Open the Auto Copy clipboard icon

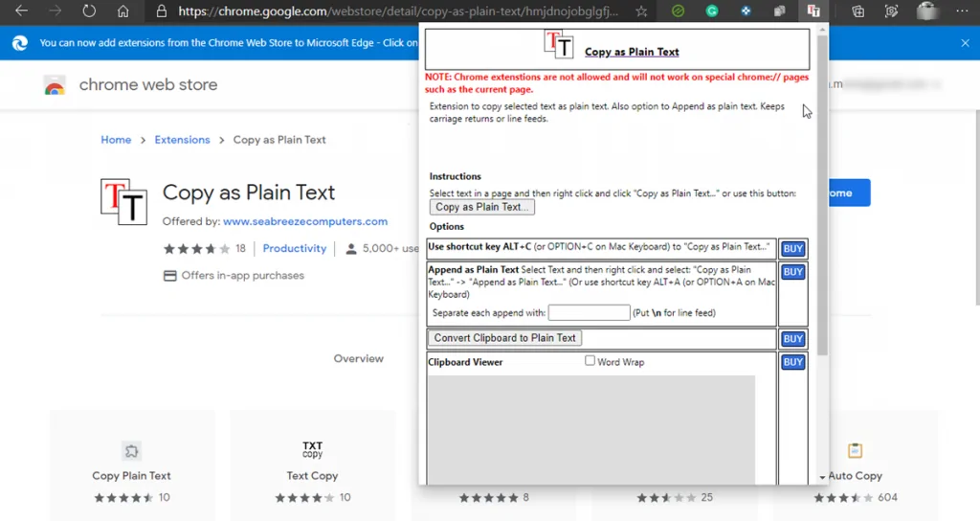point(855,450)
